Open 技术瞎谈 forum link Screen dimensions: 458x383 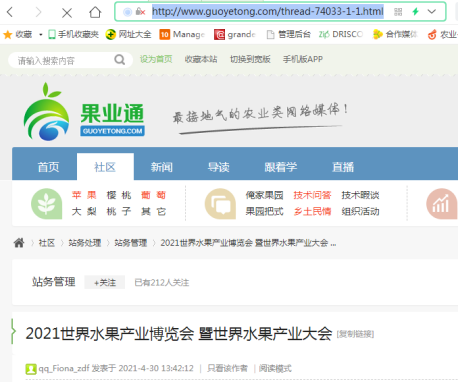(360, 195)
